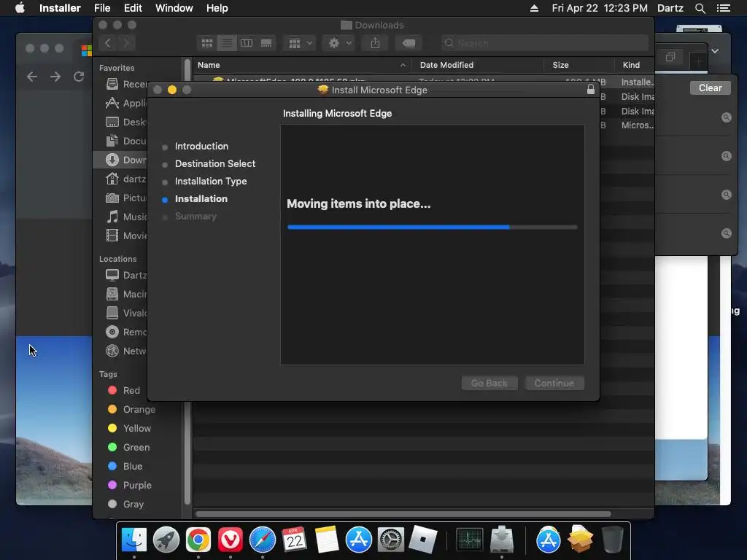The width and height of the screenshot is (747, 560).
Task: Click the Finder edit tags button
Action: (409, 43)
